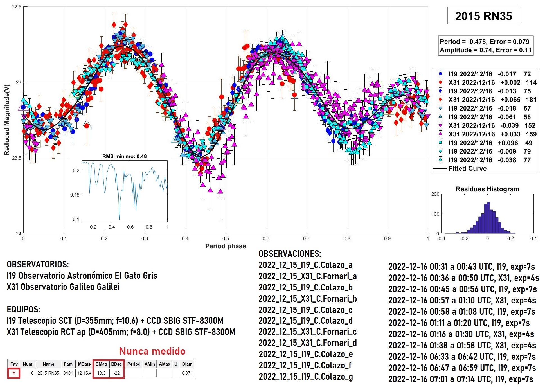This screenshot has width=545, height=392.
Task: Click the RMS minimo: 0.48 title
Action: pyautogui.click(x=124, y=156)
